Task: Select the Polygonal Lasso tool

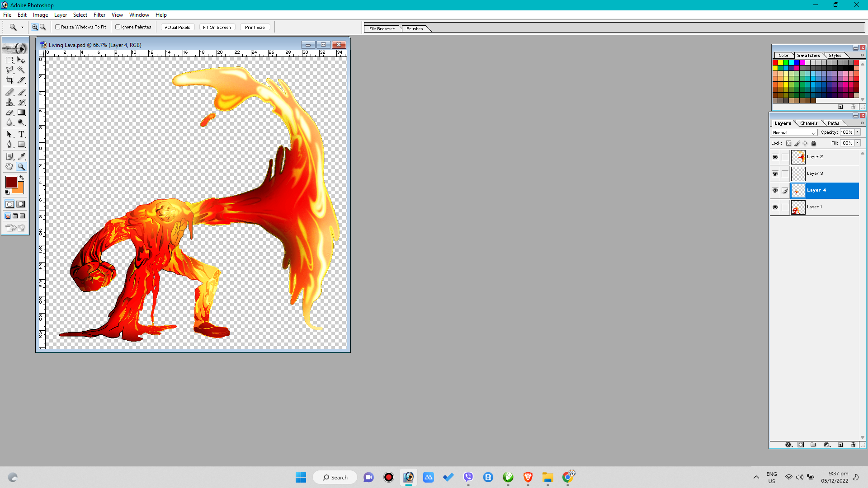Action: [9, 70]
